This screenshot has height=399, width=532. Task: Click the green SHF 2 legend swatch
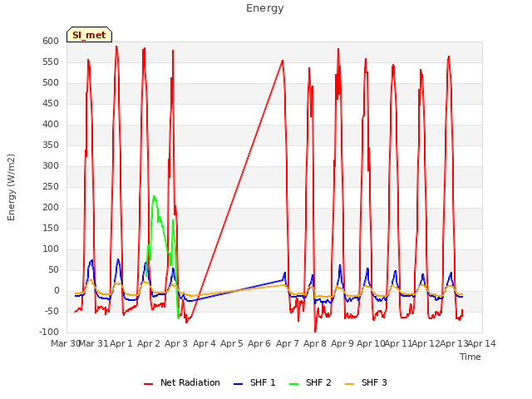pyautogui.click(x=293, y=384)
